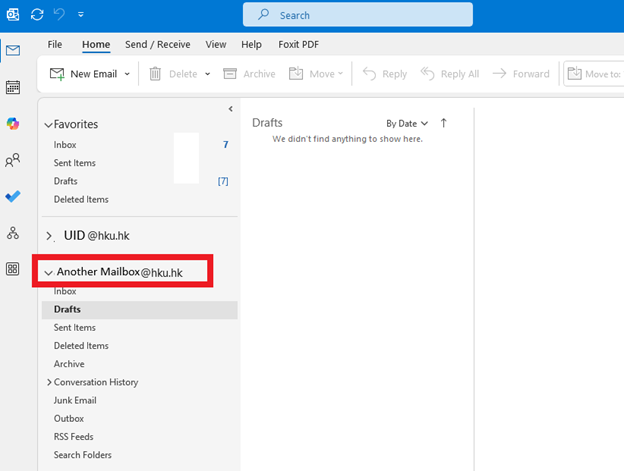
Task: Compose a message with New Email
Action: click(x=83, y=74)
